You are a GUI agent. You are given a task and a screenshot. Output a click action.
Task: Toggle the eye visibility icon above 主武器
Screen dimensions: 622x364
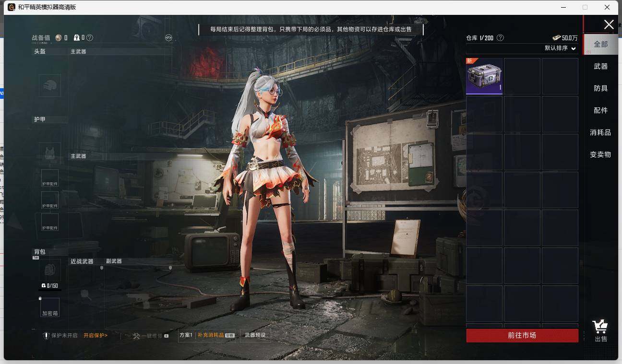168,37
